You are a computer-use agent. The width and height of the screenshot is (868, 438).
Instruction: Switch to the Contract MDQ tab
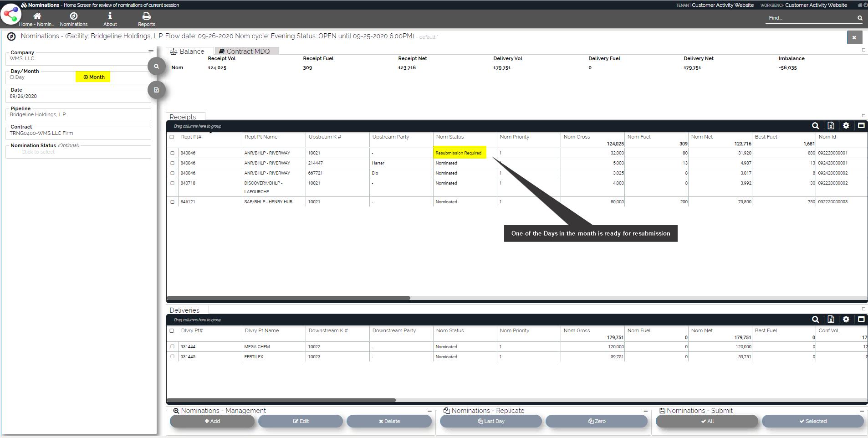[246, 51]
